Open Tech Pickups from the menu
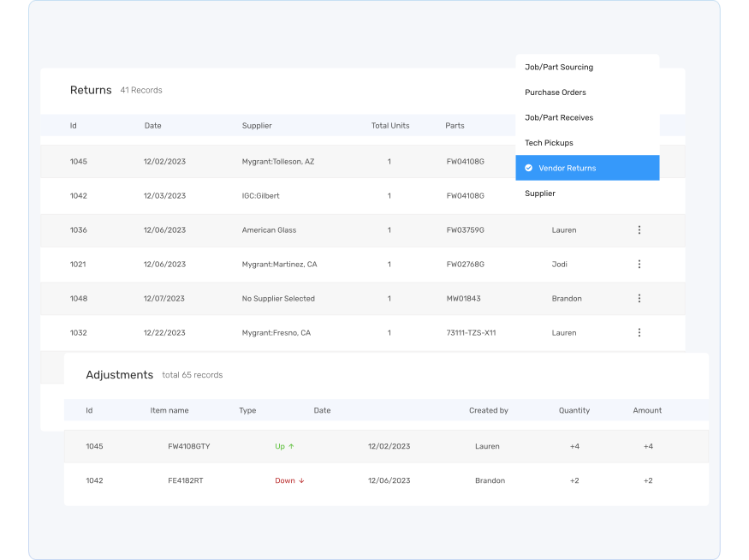The height and width of the screenshot is (560, 749). point(549,143)
